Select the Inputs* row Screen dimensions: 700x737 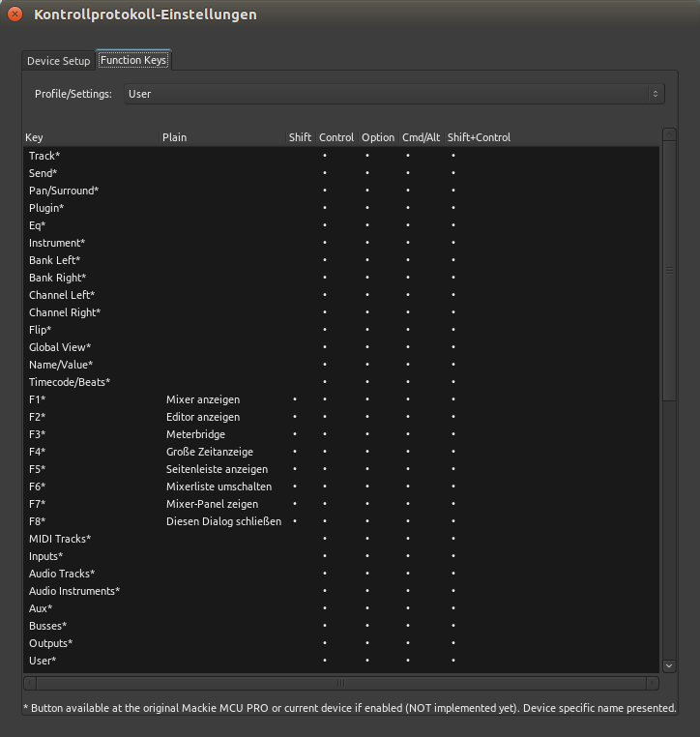341,556
